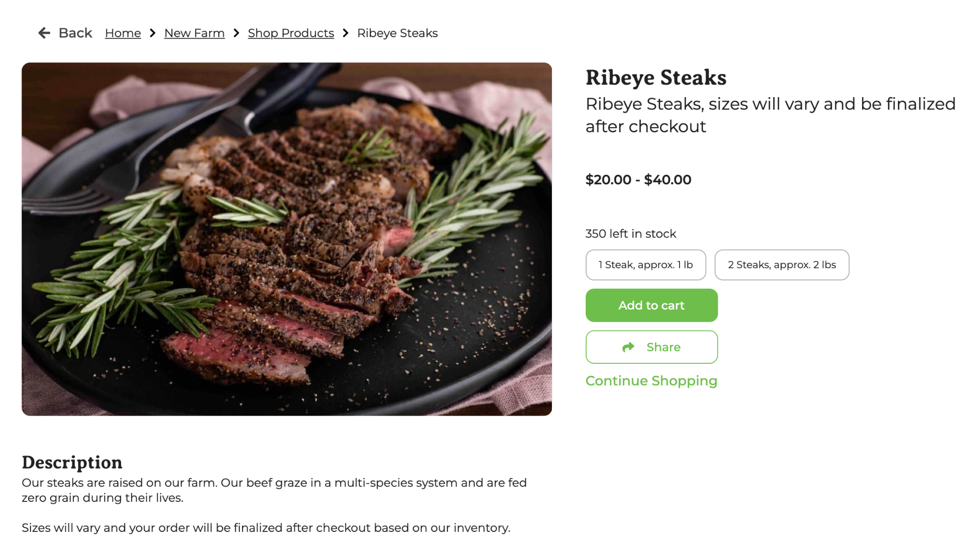Click the Continue Shopping link

point(651,381)
